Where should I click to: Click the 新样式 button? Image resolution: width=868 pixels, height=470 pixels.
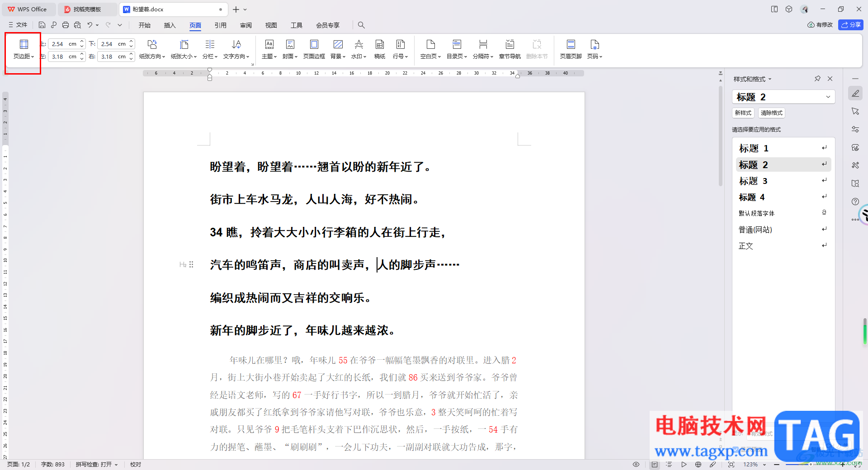click(x=743, y=113)
